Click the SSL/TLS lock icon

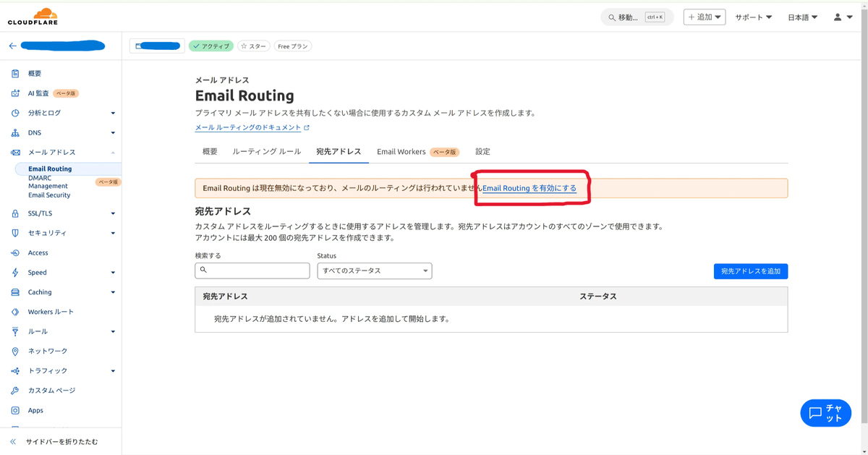15,213
